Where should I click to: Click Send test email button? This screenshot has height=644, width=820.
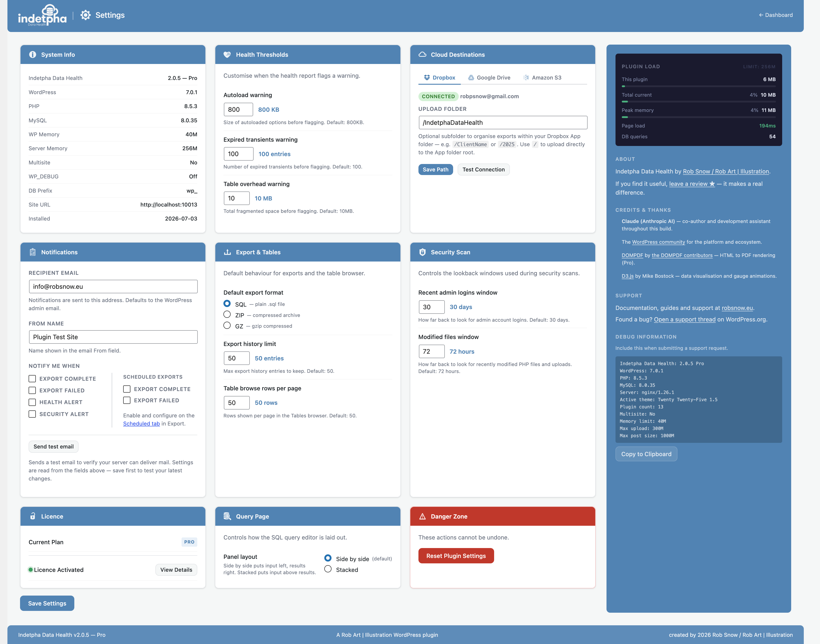pos(54,447)
